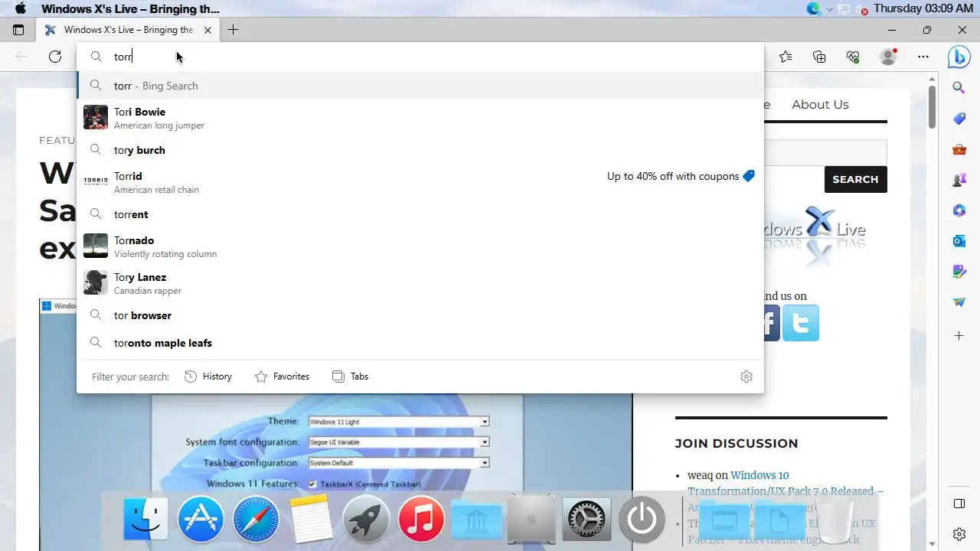The height and width of the screenshot is (551, 980).
Task: Open the sidebar Search icon
Action: click(x=959, y=88)
